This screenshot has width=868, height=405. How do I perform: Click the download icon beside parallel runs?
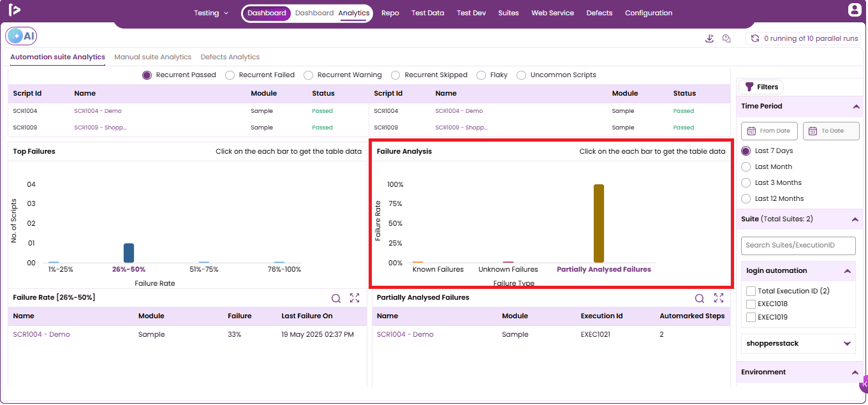(x=709, y=38)
